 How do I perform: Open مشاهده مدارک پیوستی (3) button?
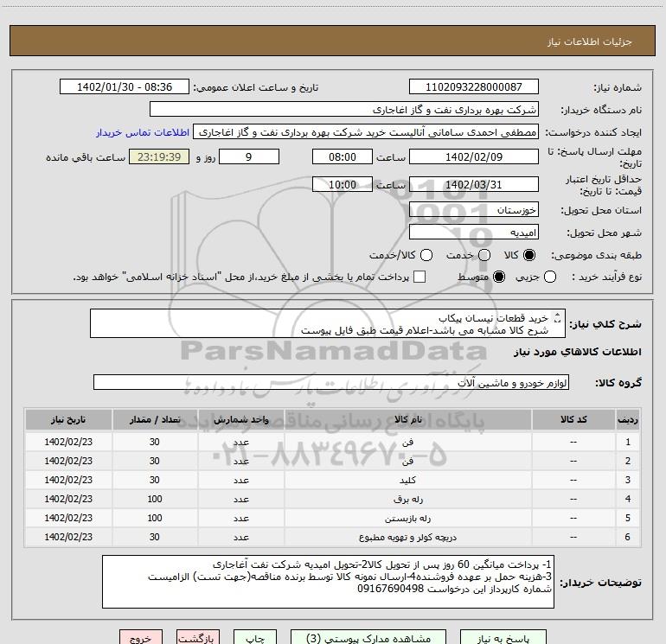(x=368, y=637)
